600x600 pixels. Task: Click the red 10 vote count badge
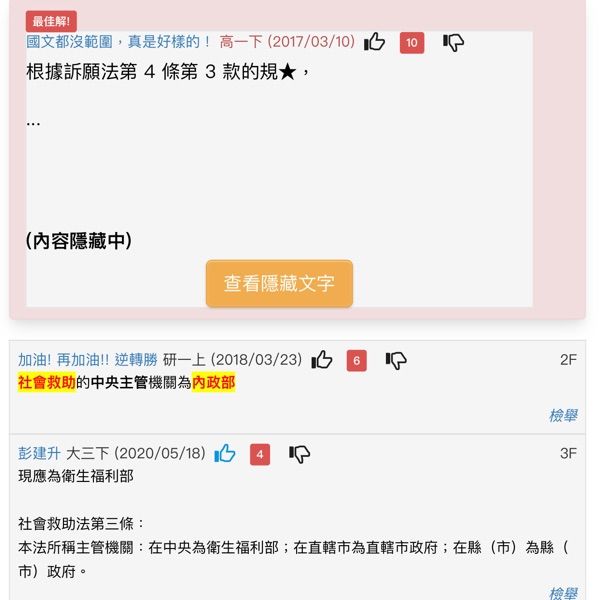click(x=412, y=42)
